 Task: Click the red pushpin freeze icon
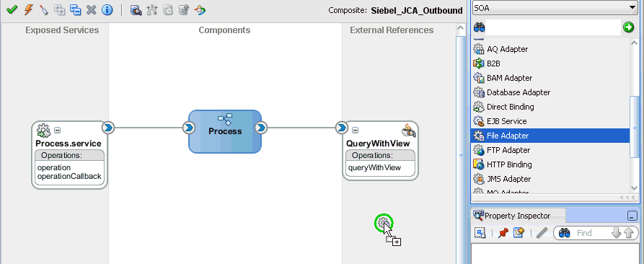[x=503, y=233]
